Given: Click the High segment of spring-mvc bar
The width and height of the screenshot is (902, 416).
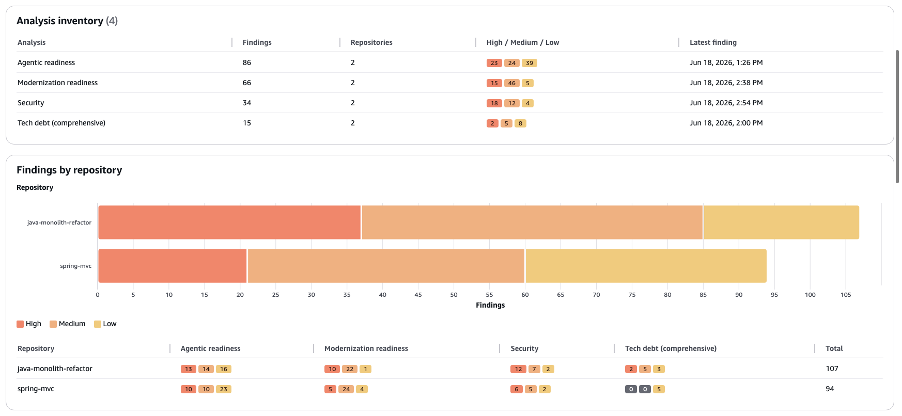Looking at the screenshot, I should 173,266.
